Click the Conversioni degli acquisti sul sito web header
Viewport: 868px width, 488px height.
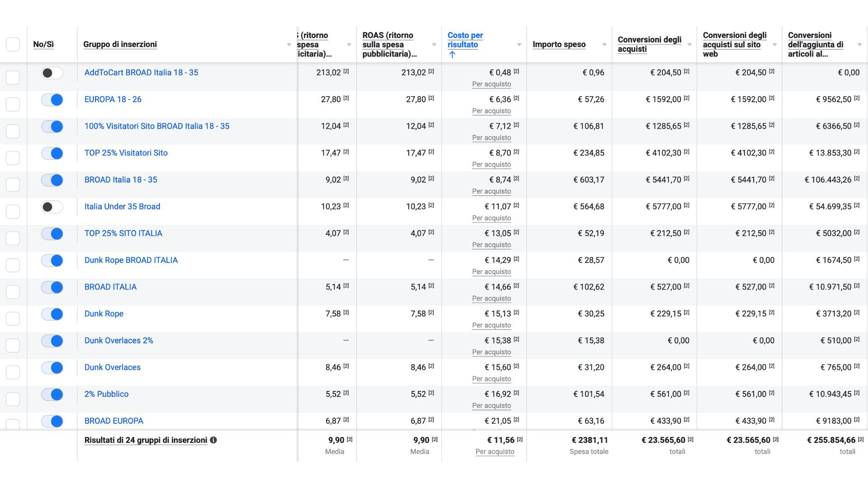pyautogui.click(x=735, y=44)
